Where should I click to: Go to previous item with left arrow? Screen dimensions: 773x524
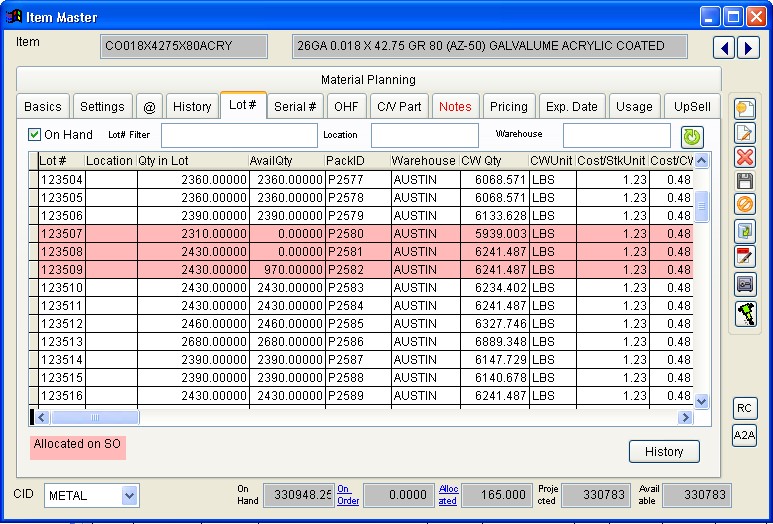[x=724, y=47]
